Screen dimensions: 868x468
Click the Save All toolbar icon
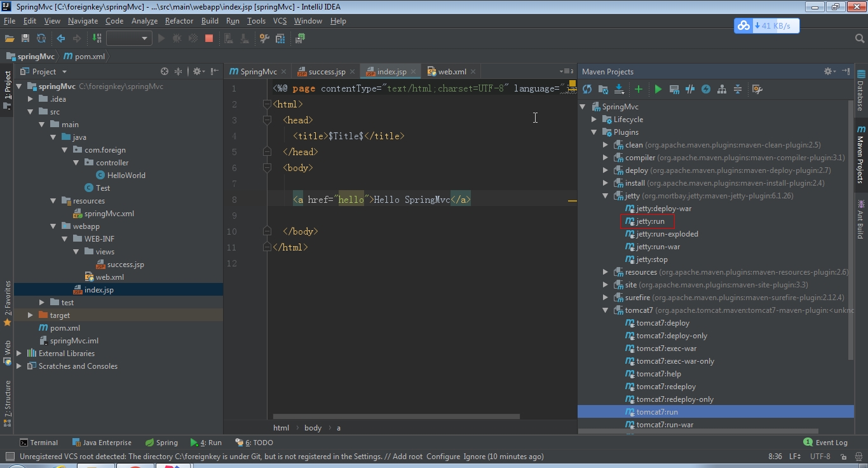click(x=26, y=38)
